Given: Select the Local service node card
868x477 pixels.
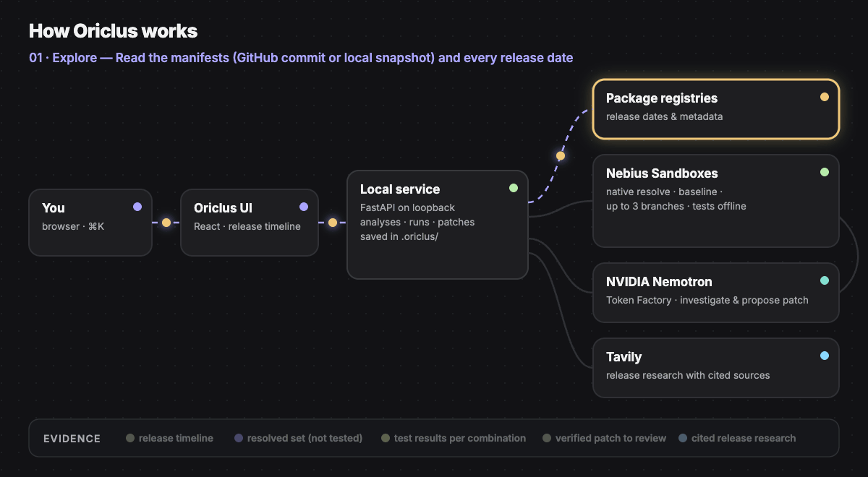Looking at the screenshot, I should point(438,225).
